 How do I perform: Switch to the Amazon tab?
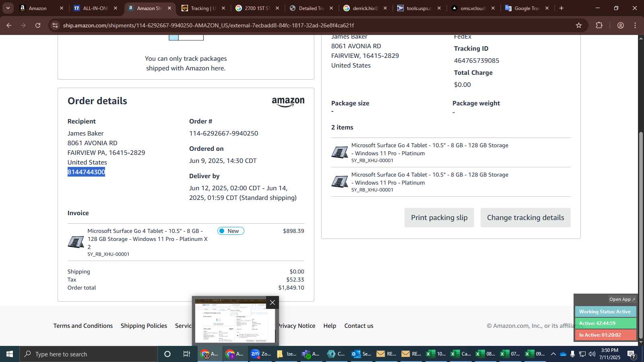tap(37, 8)
